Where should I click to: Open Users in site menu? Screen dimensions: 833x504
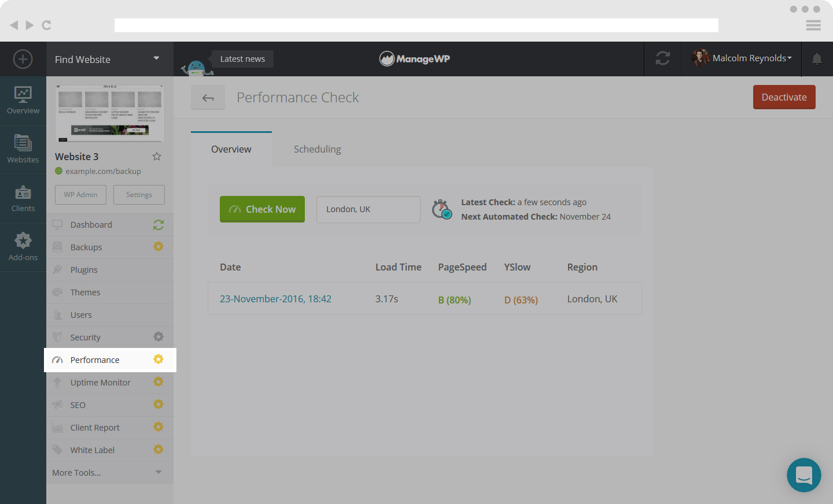point(110,315)
